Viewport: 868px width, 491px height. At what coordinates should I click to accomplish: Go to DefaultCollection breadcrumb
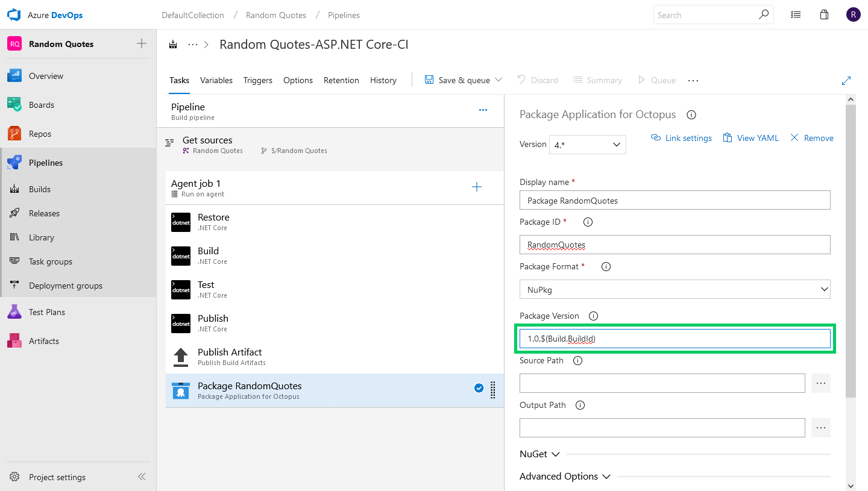pos(193,15)
